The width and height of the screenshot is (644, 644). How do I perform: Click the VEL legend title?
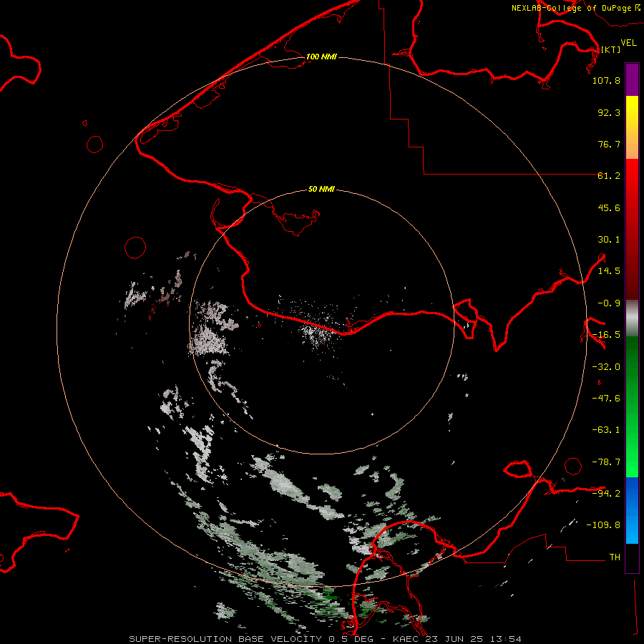[x=628, y=43]
